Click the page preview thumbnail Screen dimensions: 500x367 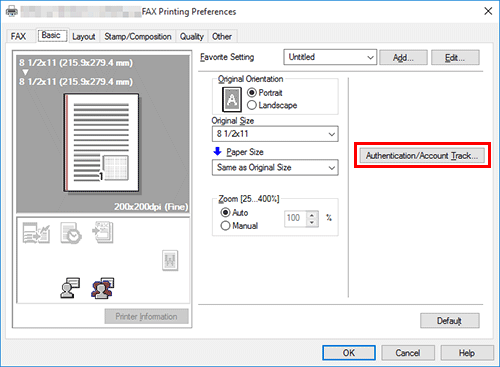tap(101, 143)
